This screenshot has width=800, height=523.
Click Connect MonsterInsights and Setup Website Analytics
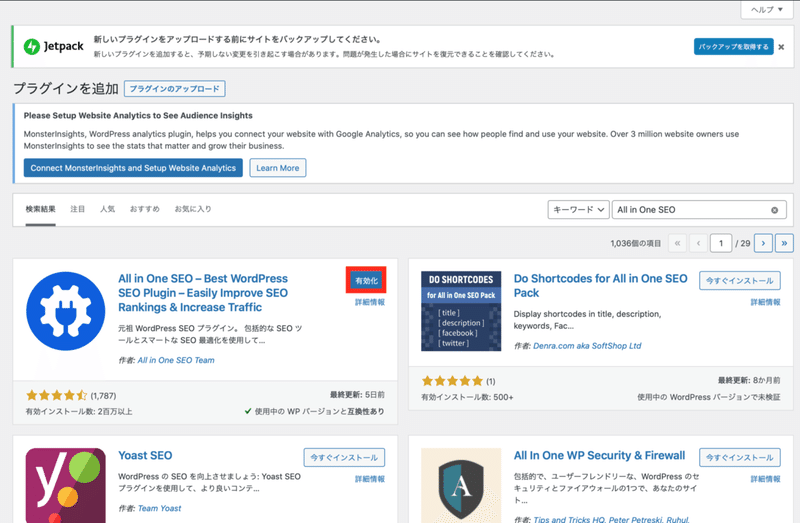pos(133,168)
